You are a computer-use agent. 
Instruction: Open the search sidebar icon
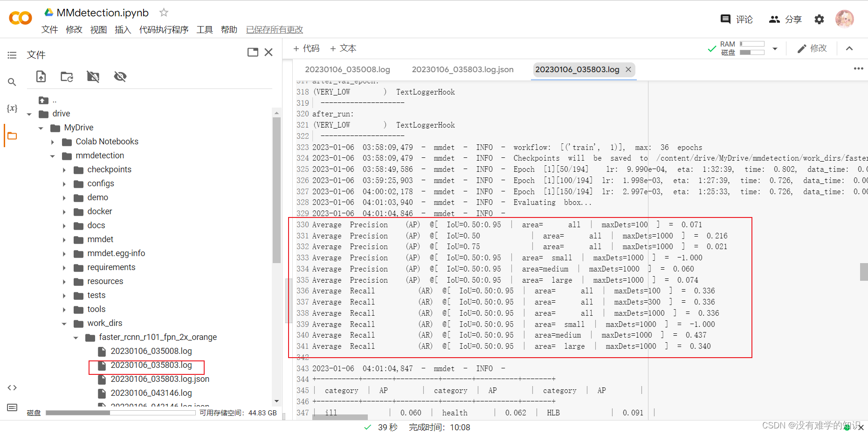[x=12, y=82]
